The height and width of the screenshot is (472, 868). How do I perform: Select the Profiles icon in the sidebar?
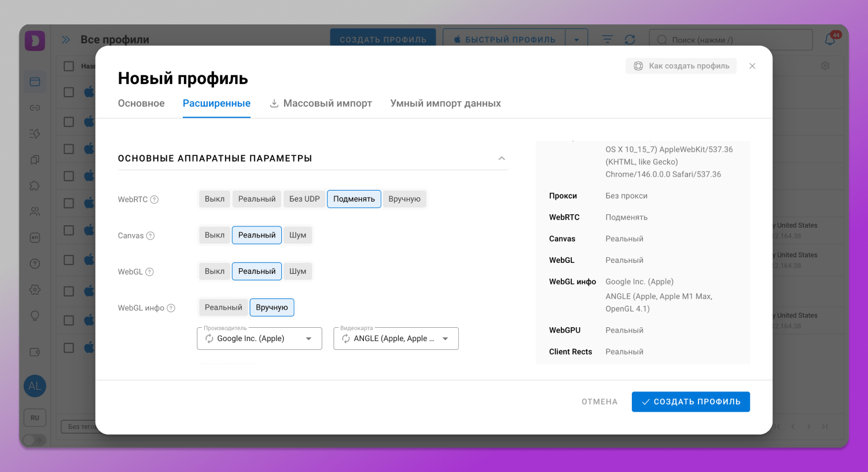35,81
